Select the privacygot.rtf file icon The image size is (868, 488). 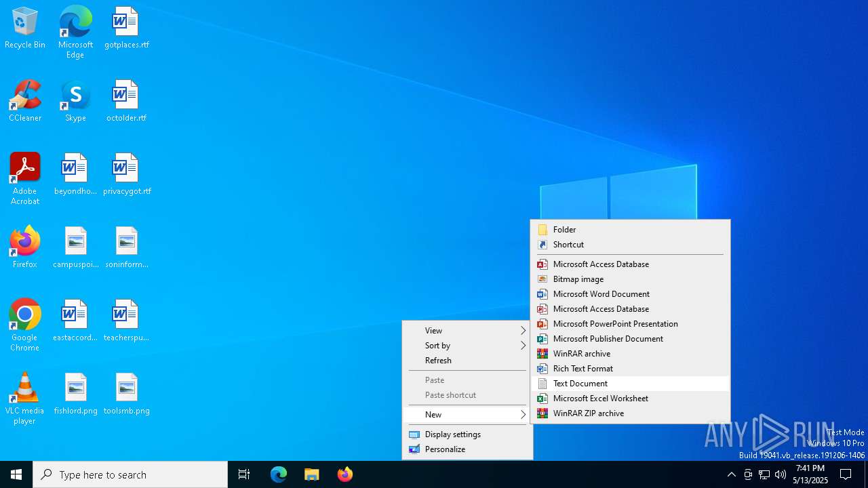(x=126, y=175)
